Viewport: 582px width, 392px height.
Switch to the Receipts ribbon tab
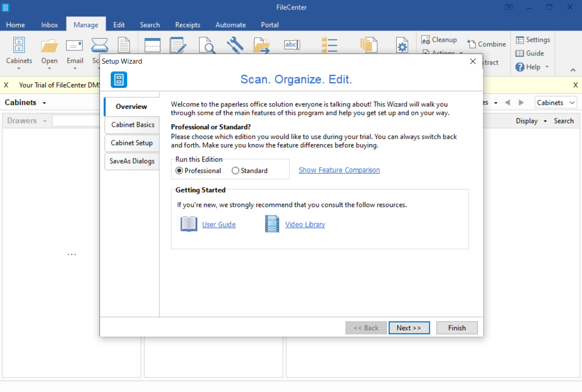(x=188, y=25)
